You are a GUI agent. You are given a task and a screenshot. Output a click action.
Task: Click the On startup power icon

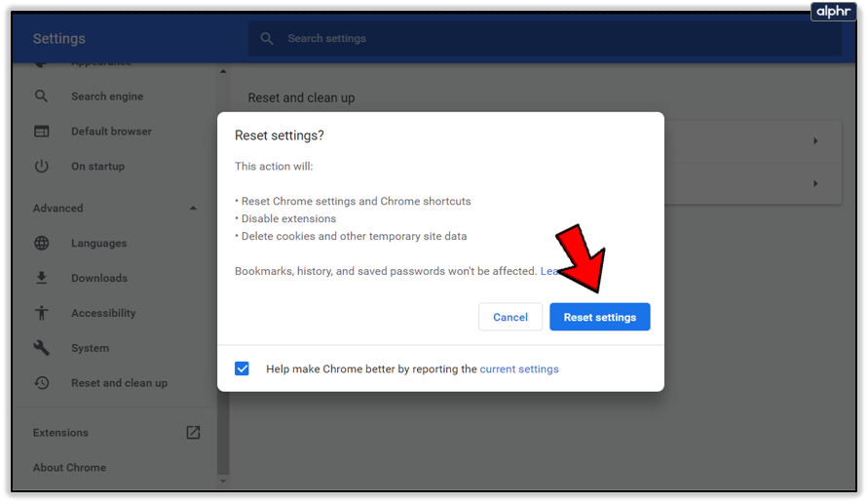click(x=42, y=166)
